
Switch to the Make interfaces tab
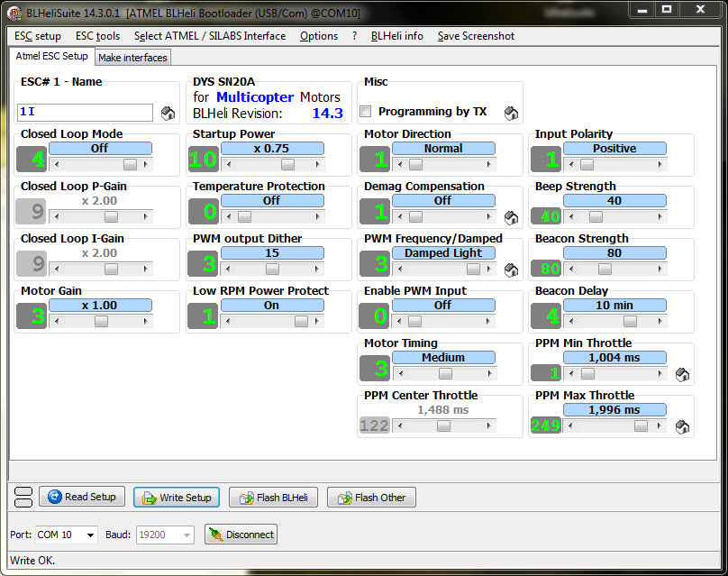coord(132,58)
